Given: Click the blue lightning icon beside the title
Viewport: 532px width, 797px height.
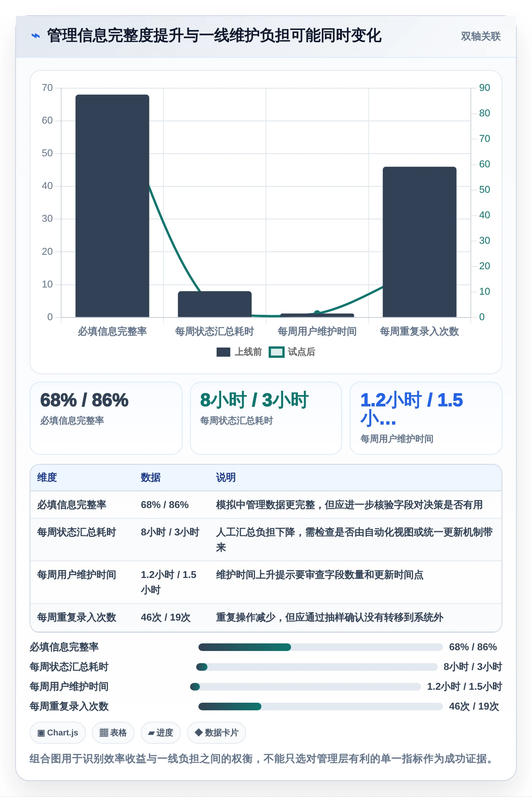Looking at the screenshot, I should [x=35, y=36].
